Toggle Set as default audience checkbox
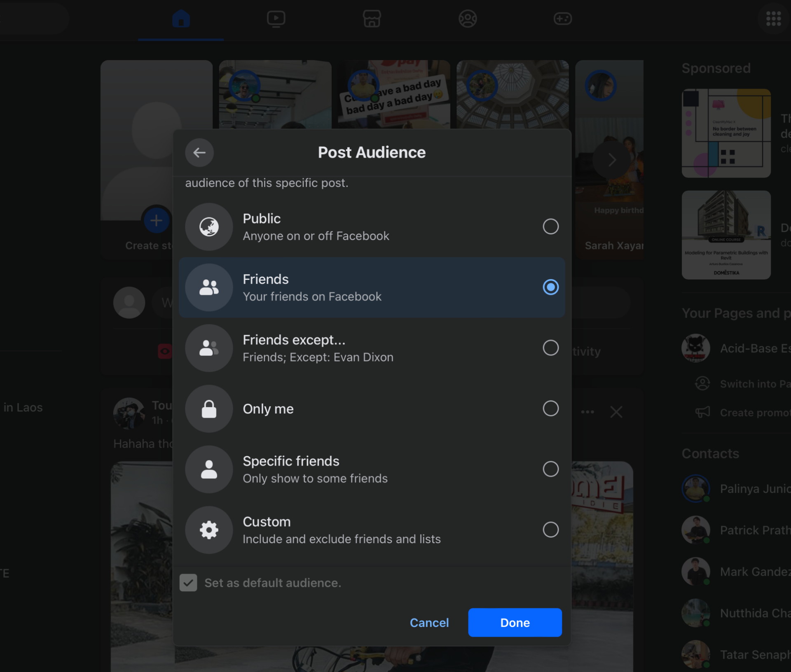This screenshot has width=791, height=672. coord(188,583)
